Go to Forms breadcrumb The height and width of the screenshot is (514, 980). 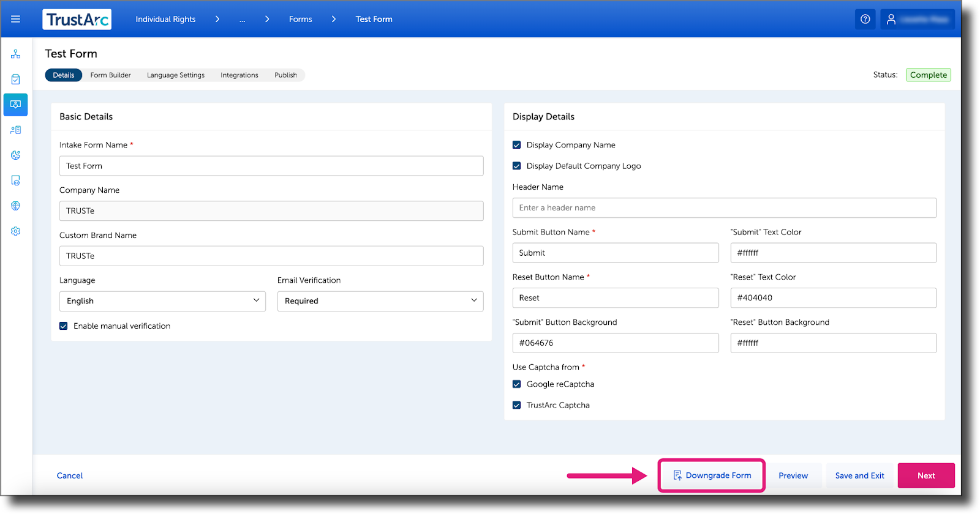pos(301,20)
